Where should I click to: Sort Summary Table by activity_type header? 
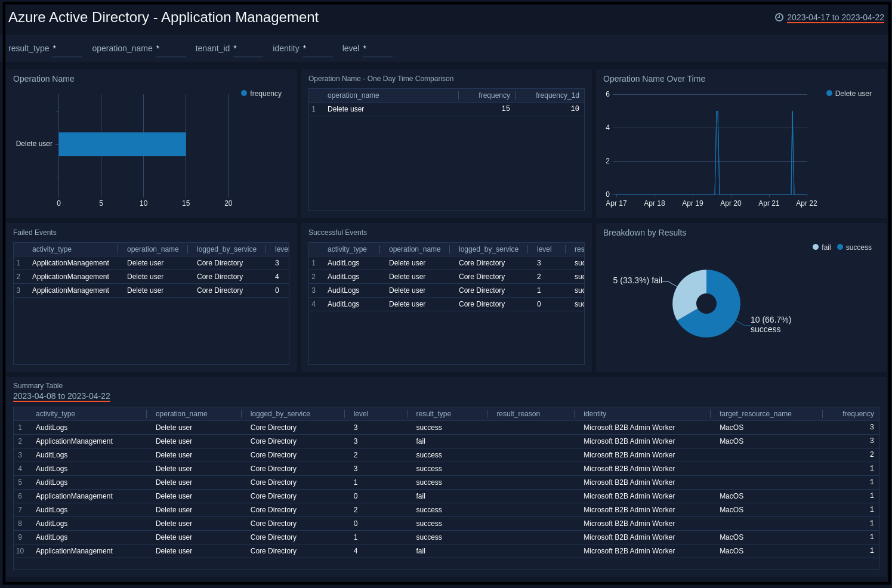pos(55,414)
